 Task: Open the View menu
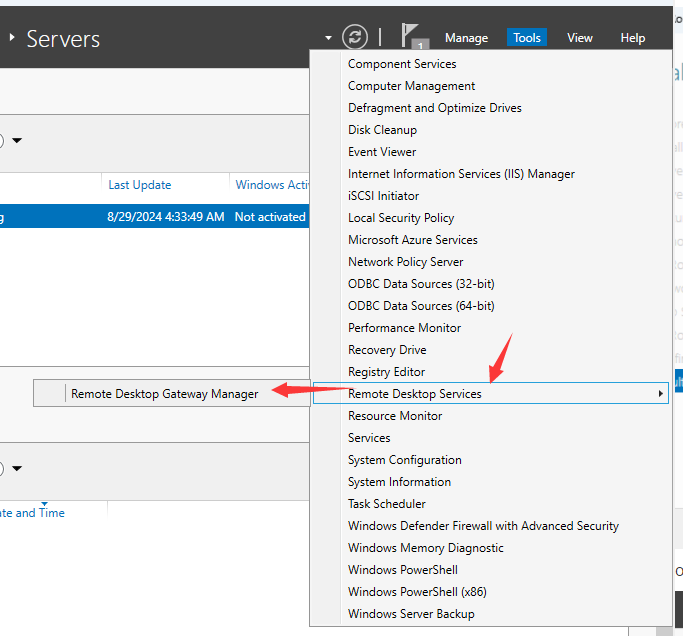click(x=579, y=38)
